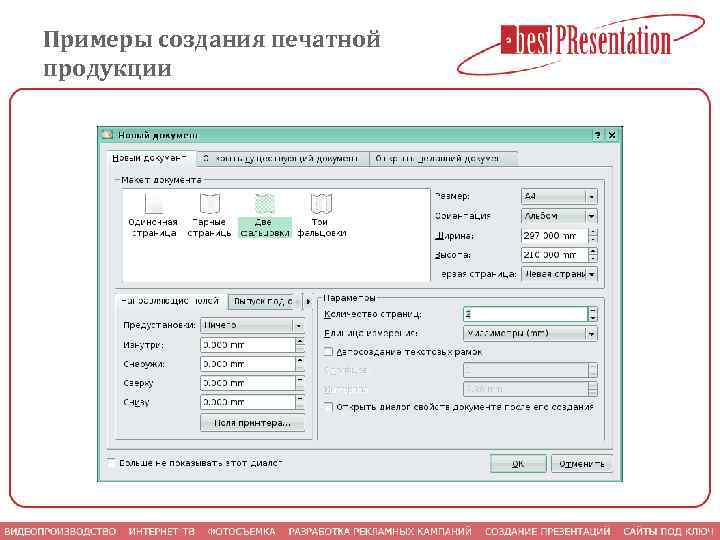
Task: Adjust the Количество страниц spinner
Action: [x=593, y=314]
